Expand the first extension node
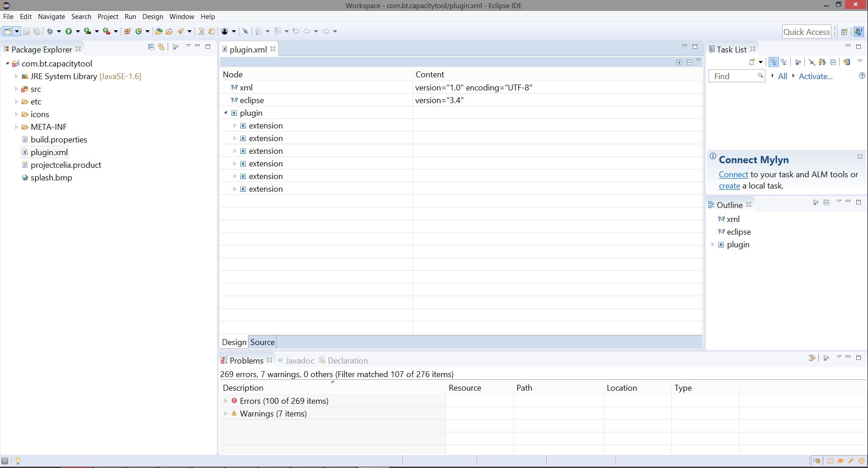868x468 pixels. tap(235, 126)
